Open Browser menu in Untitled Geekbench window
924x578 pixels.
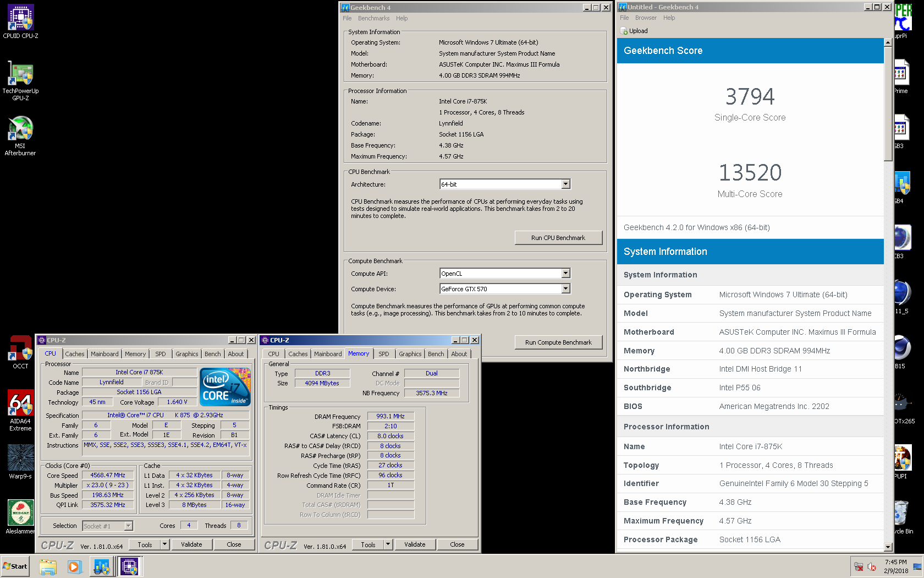(646, 18)
